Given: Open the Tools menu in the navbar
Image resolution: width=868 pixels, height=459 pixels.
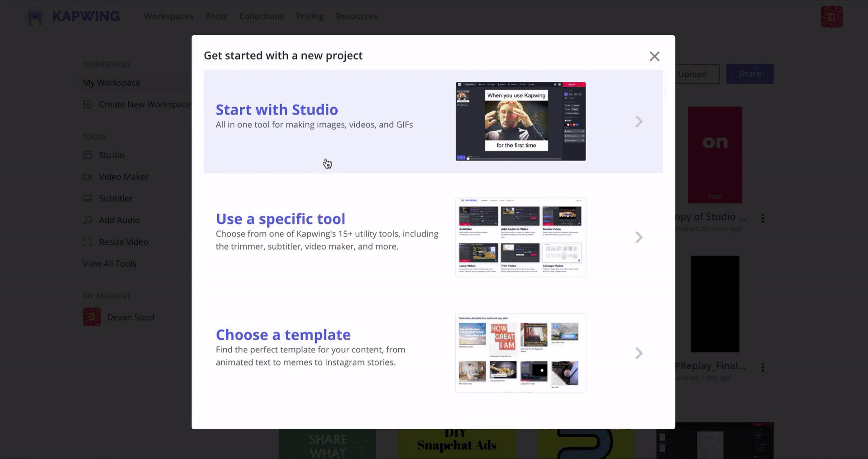Looking at the screenshot, I should point(216,16).
